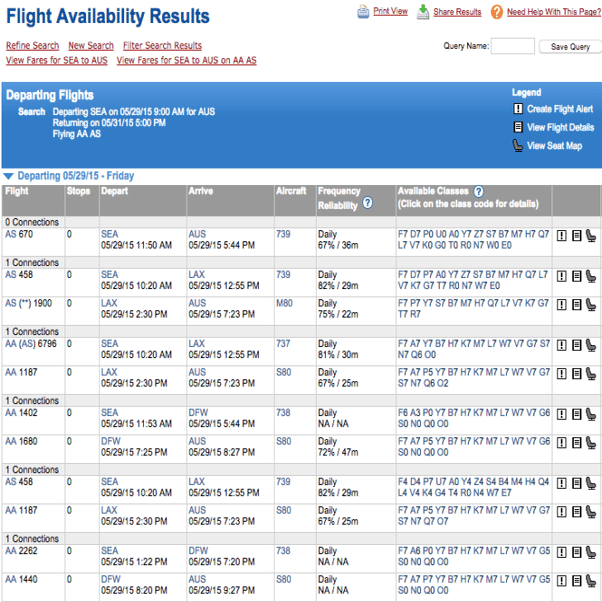View seat map icon for AS 670
The height and width of the screenshot is (602, 602).
[590, 235]
